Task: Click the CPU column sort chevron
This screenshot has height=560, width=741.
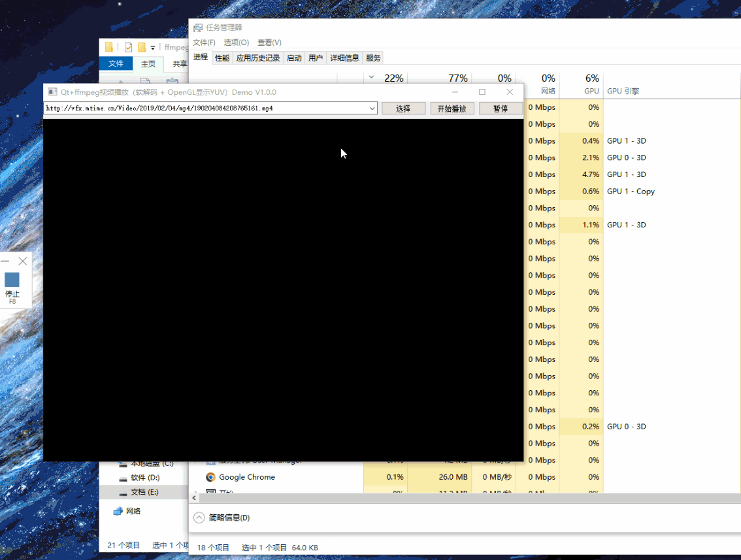Action: pos(371,77)
